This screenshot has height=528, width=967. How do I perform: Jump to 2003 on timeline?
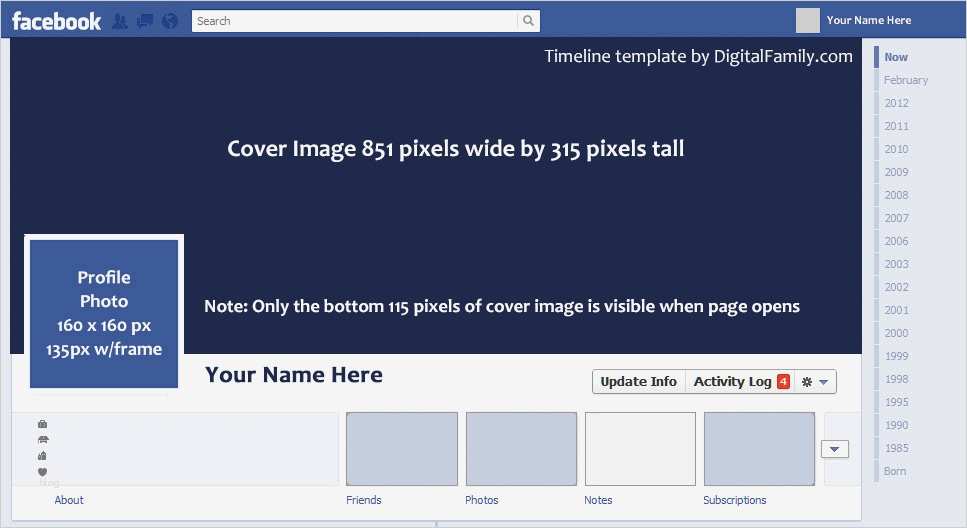pos(896,264)
